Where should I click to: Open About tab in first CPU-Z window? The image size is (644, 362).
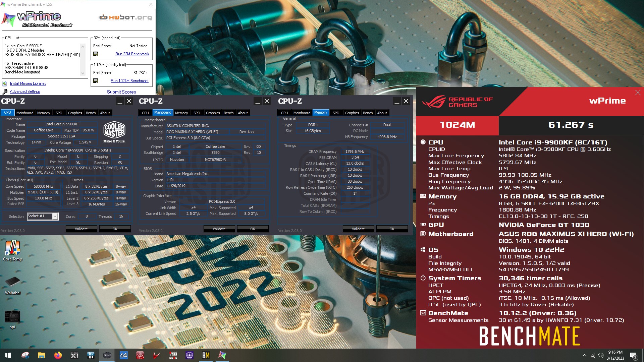[105, 113]
